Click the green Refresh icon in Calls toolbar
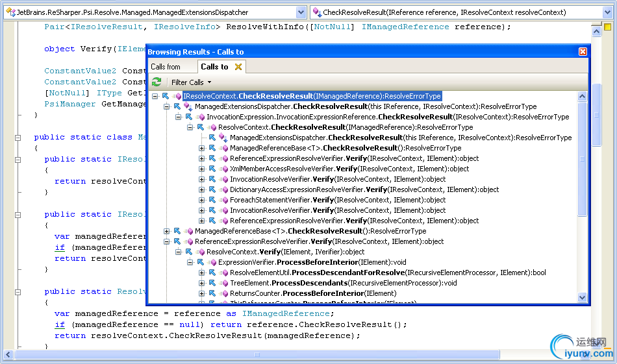617x364 pixels. pos(157,82)
